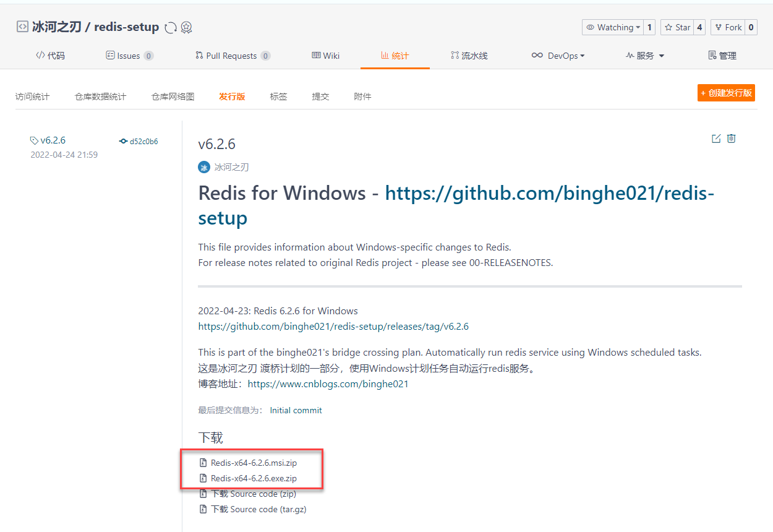The width and height of the screenshot is (773, 532).
Task: Expand the DevOps menu
Action: [558, 56]
